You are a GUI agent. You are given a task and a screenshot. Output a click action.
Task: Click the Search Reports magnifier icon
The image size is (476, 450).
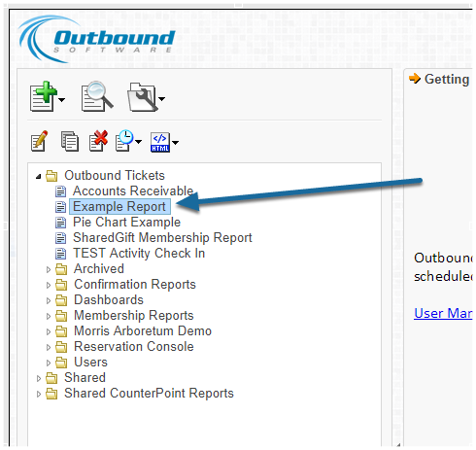[97, 96]
